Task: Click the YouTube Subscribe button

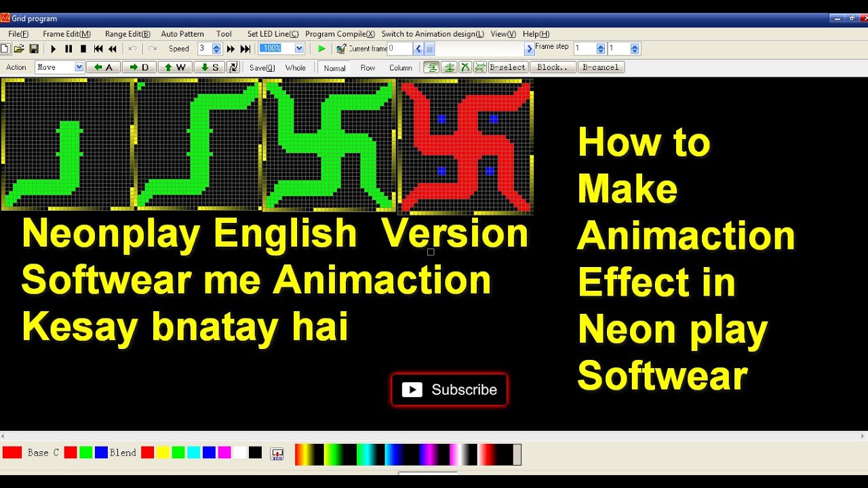Action: [449, 390]
